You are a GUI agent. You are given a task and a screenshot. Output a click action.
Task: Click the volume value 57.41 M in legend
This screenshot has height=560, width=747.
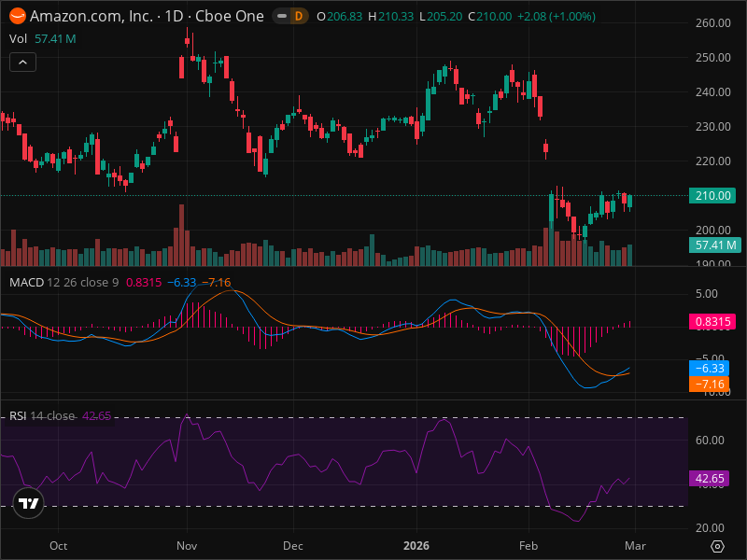pos(55,38)
